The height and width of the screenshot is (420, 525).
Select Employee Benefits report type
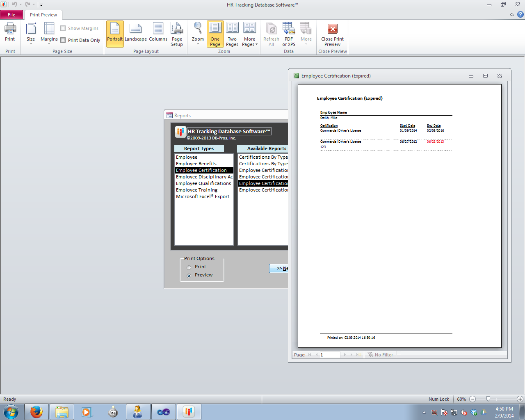coord(204,164)
